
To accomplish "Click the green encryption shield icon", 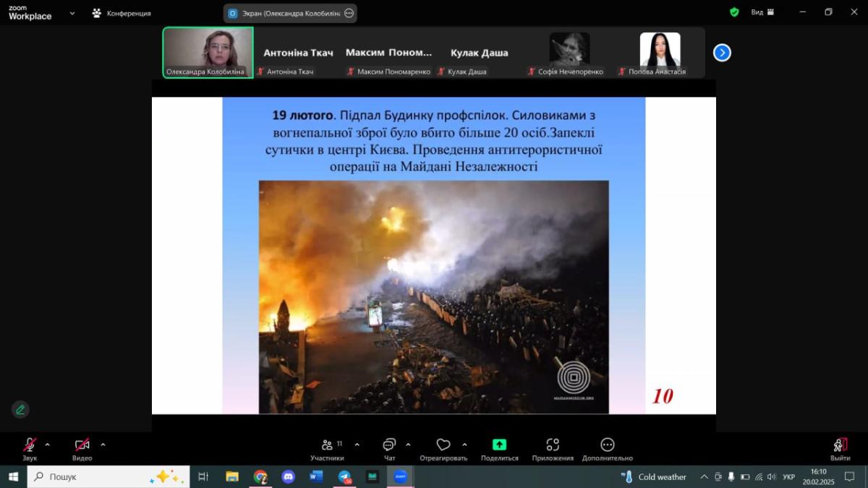I will coord(734,12).
